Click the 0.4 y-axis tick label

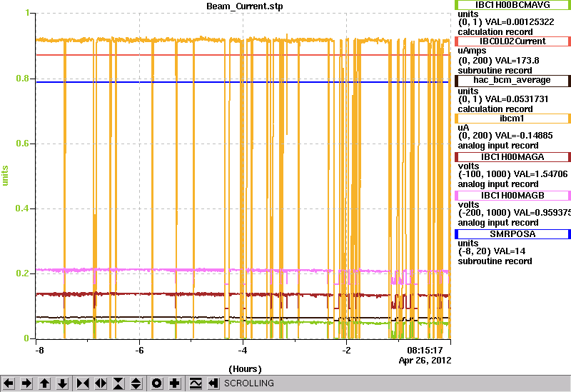click(x=22, y=208)
